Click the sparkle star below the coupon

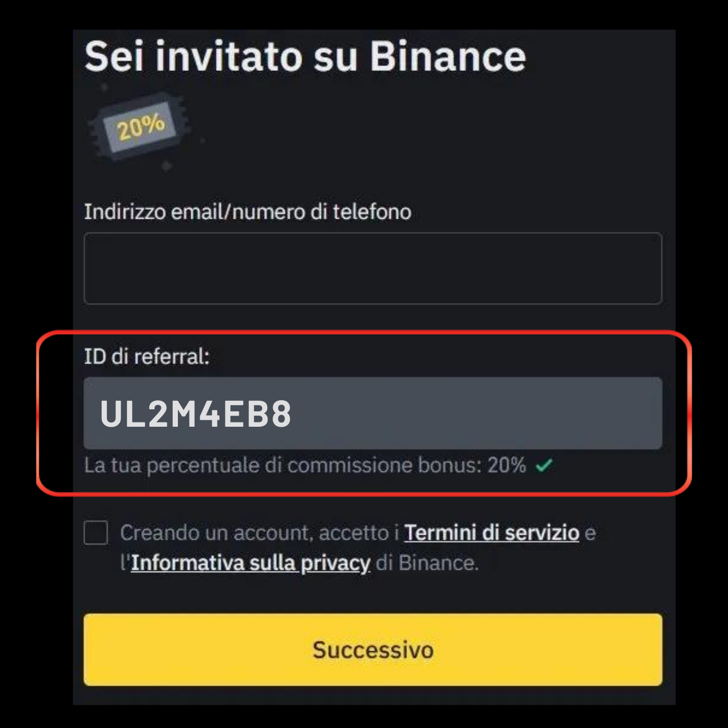coord(166,167)
